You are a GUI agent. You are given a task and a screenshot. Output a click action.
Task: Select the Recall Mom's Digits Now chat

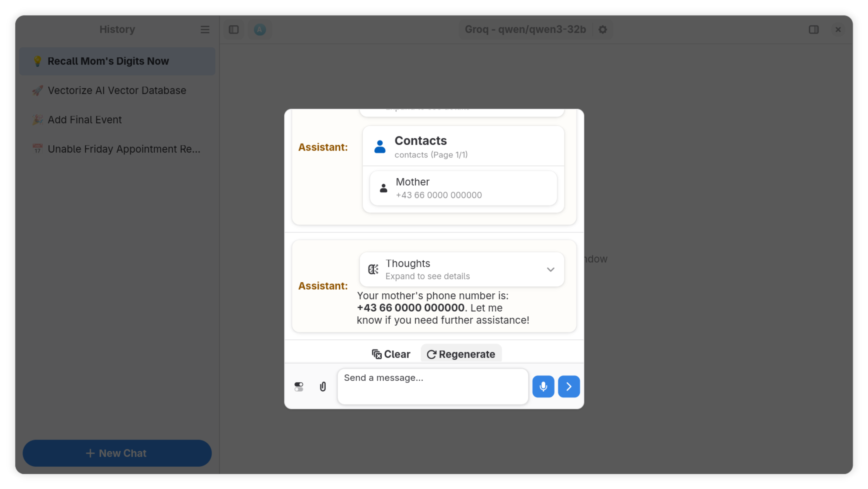[117, 61]
